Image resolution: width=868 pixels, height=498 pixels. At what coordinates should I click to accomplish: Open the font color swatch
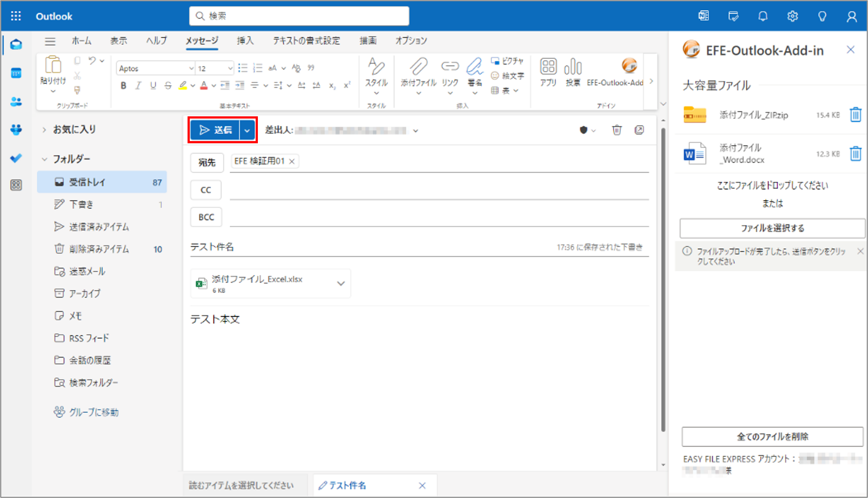(x=204, y=86)
